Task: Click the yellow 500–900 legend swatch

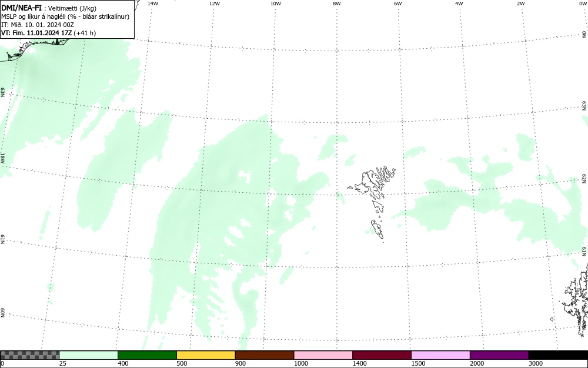Action: coord(206,355)
